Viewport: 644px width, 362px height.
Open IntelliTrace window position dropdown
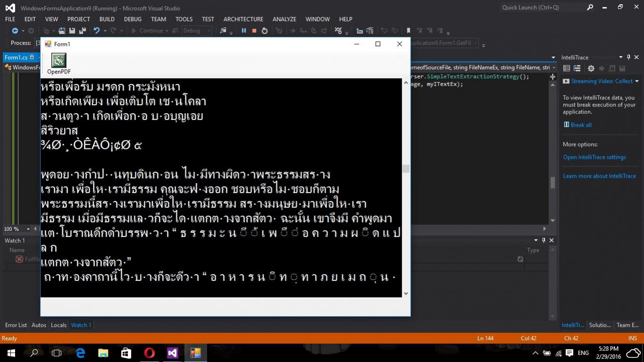click(621, 57)
